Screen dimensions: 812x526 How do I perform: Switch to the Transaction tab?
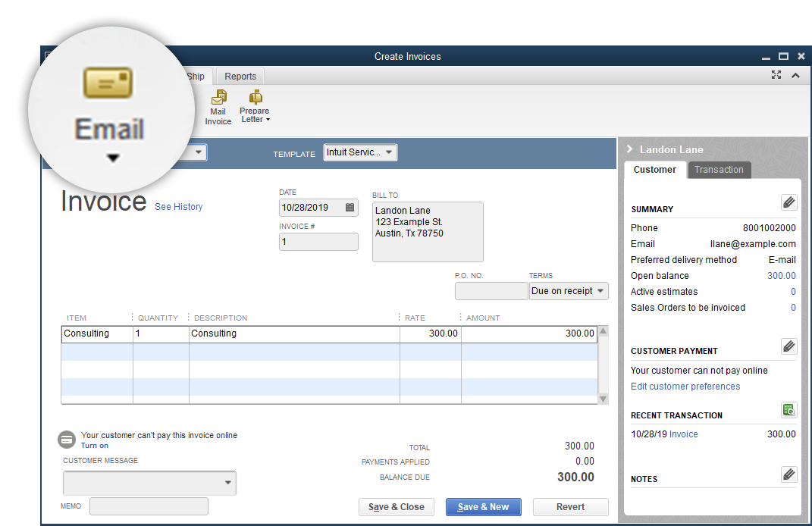[719, 170]
